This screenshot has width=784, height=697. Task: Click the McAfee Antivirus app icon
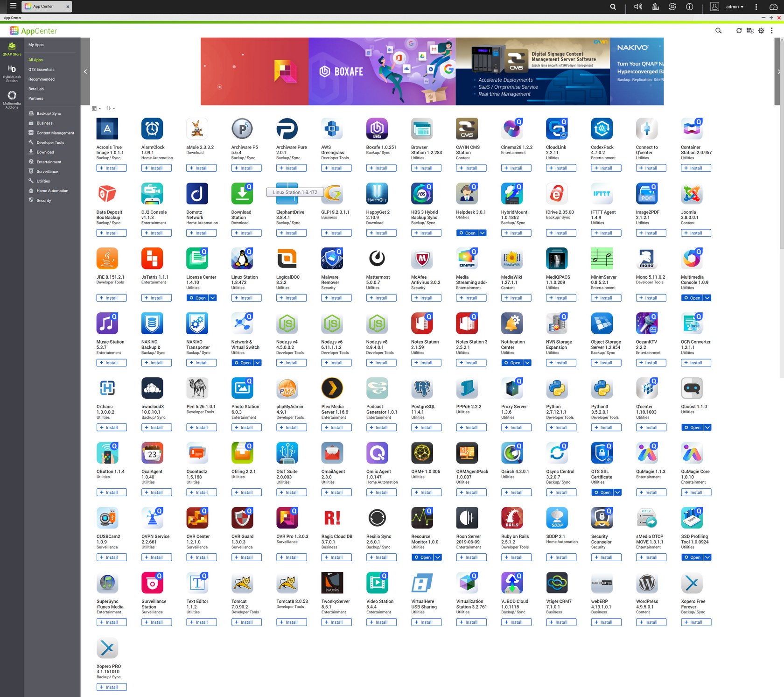click(422, 258)
